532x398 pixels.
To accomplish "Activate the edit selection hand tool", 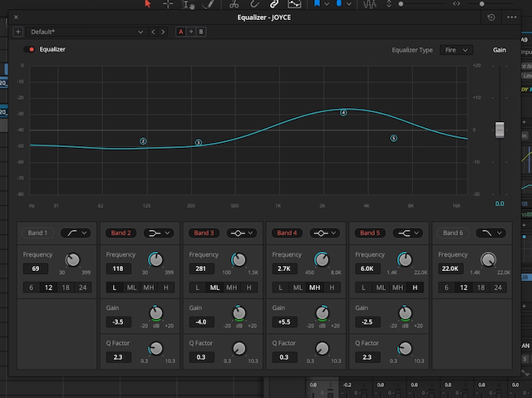I will [189, 4].
